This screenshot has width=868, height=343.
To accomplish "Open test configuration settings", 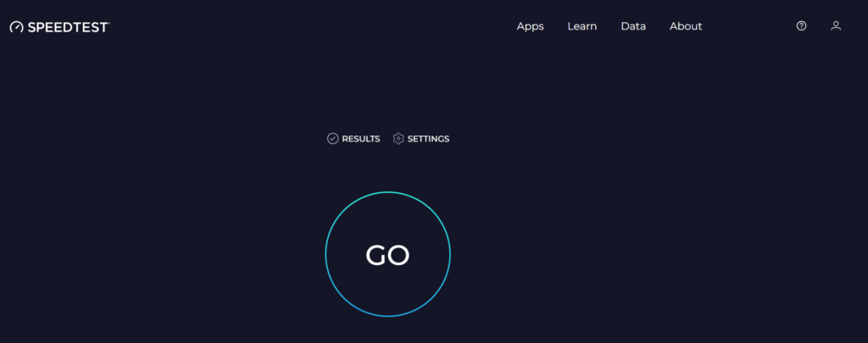I will tap(420, 138).
